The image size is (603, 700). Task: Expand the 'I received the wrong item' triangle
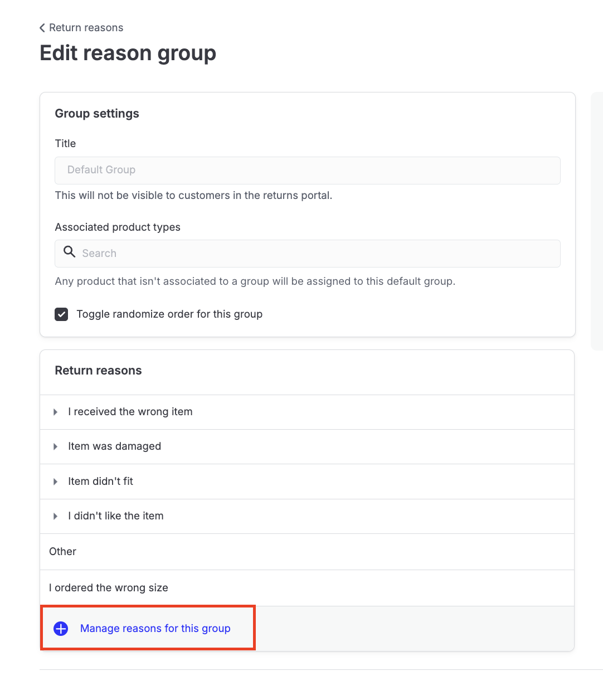55,412
